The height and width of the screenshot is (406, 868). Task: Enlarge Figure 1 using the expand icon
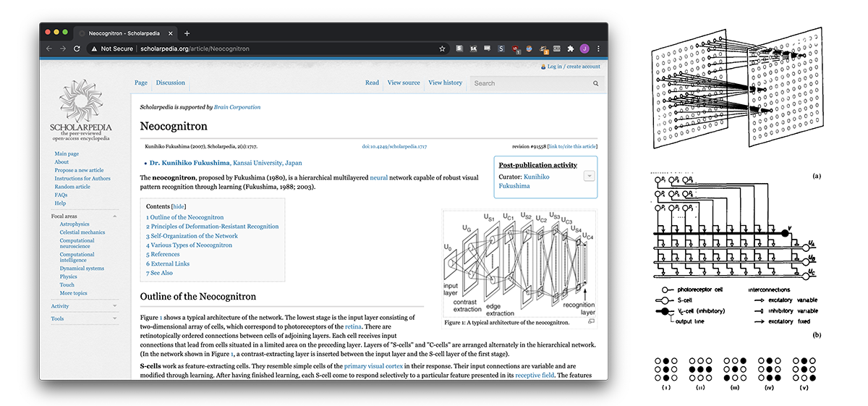pyautogui.click(x=591, y=322)
